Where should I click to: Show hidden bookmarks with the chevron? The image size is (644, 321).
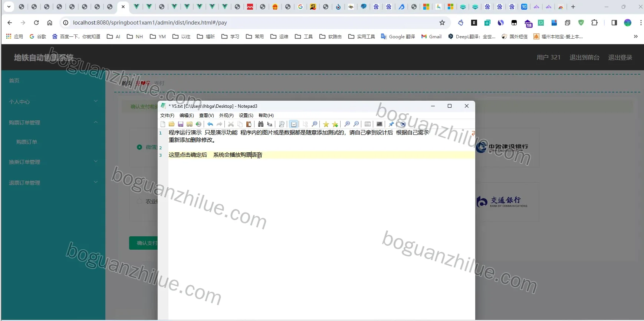coord(635,36)
